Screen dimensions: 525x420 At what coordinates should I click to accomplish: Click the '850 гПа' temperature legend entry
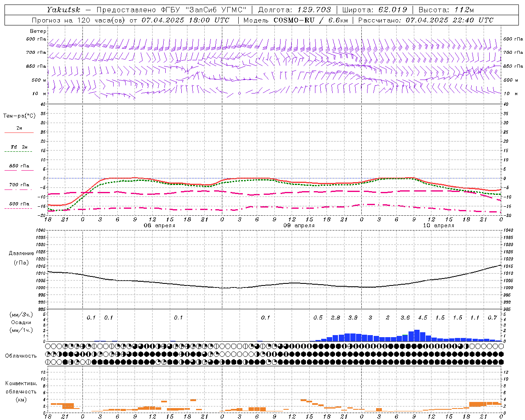pyautogui.click(x=19, y=166)
